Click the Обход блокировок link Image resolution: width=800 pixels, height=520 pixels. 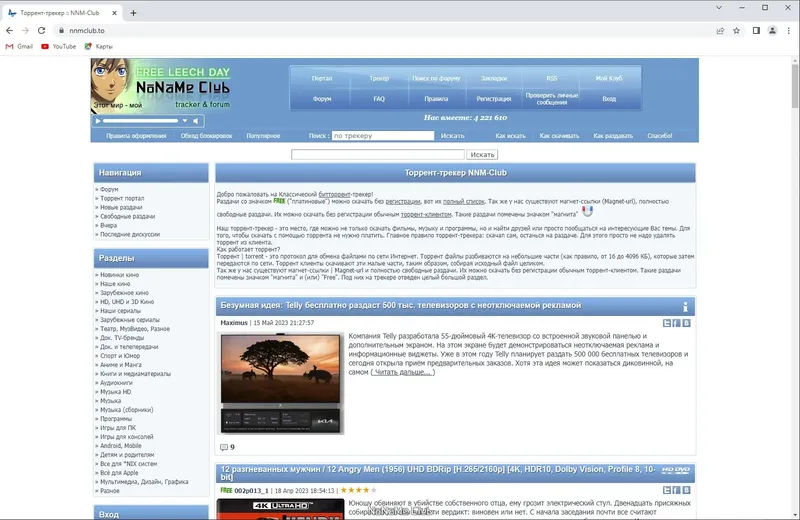(206, 136)
